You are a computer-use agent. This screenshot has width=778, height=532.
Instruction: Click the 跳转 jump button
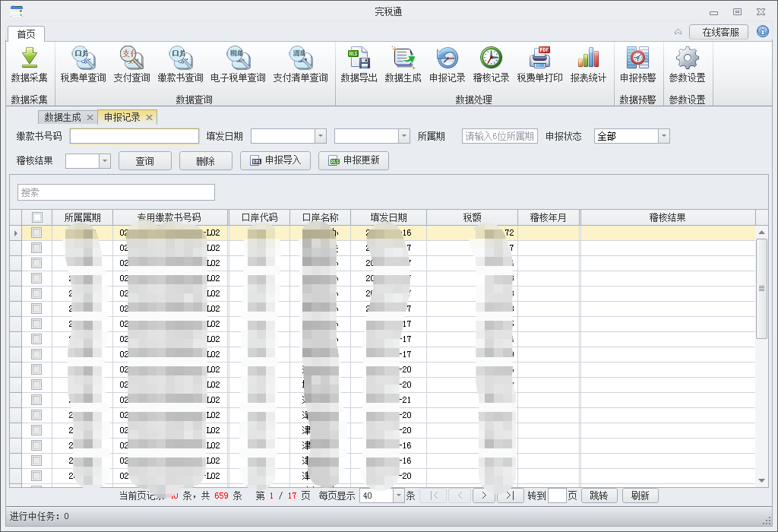[599, 496]
